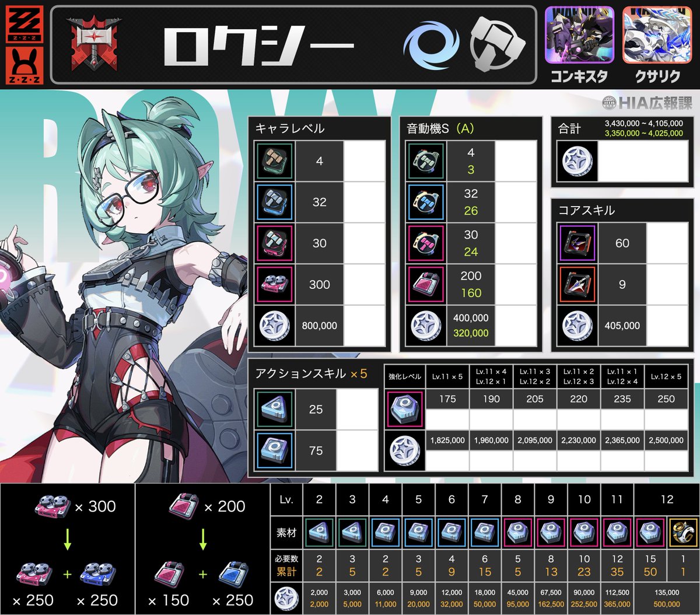This screenshot has height=615, width=700.
Task: Click the 405,000 value in コアスキル
Action: (622, 326)
